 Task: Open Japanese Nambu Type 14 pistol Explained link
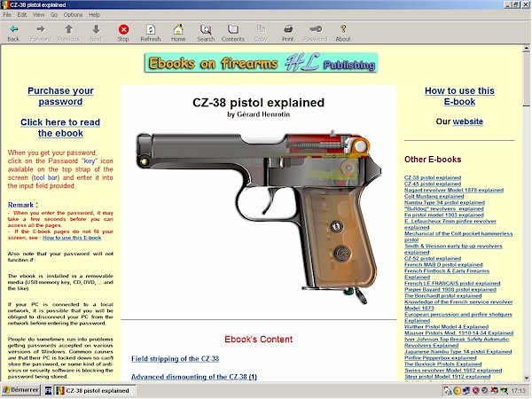[458, 352]
